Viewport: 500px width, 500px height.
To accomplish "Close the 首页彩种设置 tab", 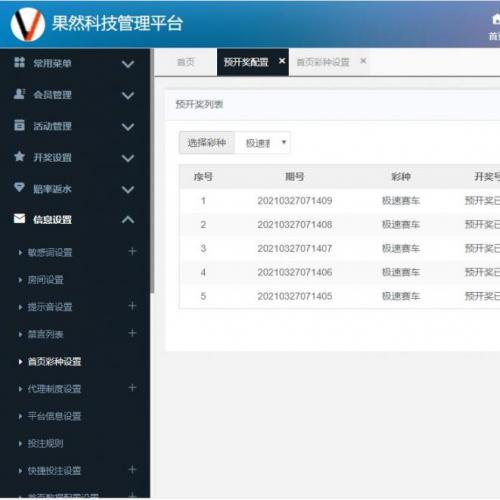I will pos(363,61).
